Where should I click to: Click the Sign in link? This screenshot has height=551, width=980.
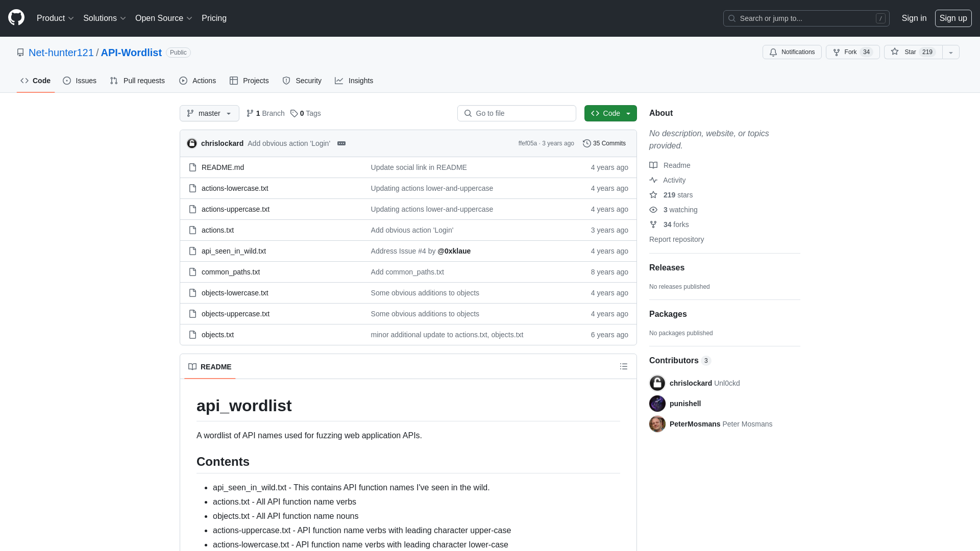(x=914, y=18)
